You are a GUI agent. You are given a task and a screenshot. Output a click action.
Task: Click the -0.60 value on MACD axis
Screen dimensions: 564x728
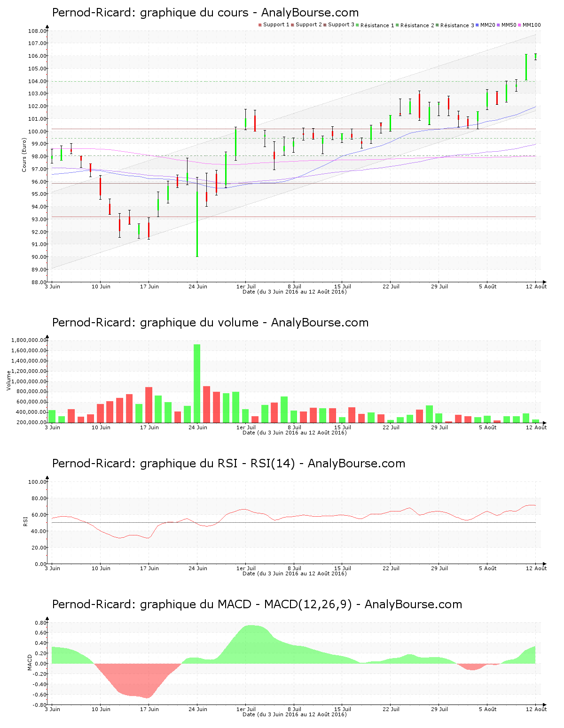pos(40,695)
